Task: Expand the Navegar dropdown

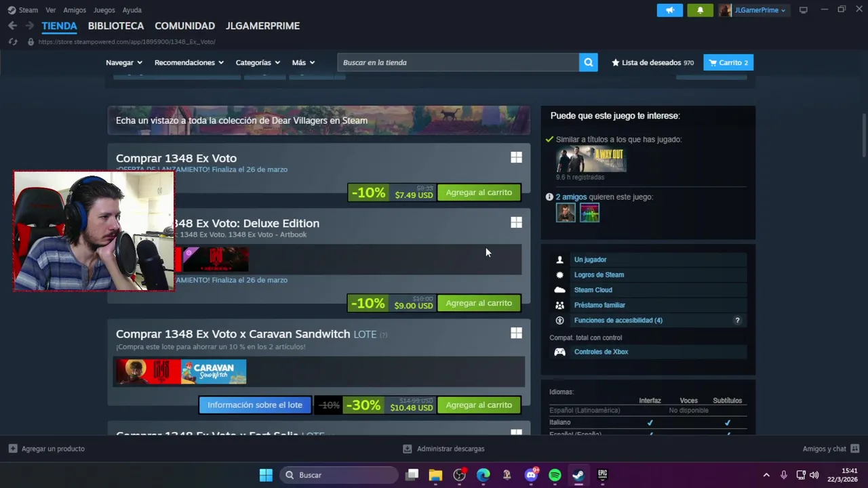Action: point(124,62)
